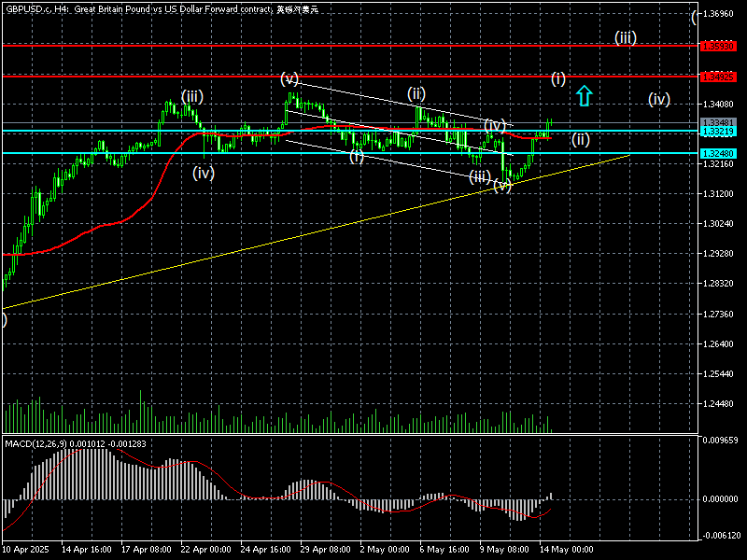Image resolution: width=747 pixels, height=560 pixels.
Task: Click the (iii) wave label above the 1.35930 line
Action: tap(625, 37)
